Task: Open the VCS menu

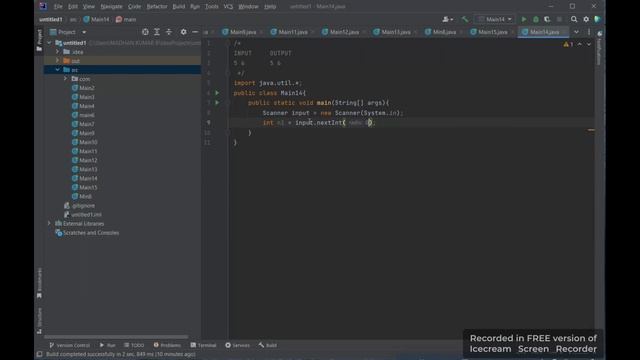Action: [x=228, y=7]
